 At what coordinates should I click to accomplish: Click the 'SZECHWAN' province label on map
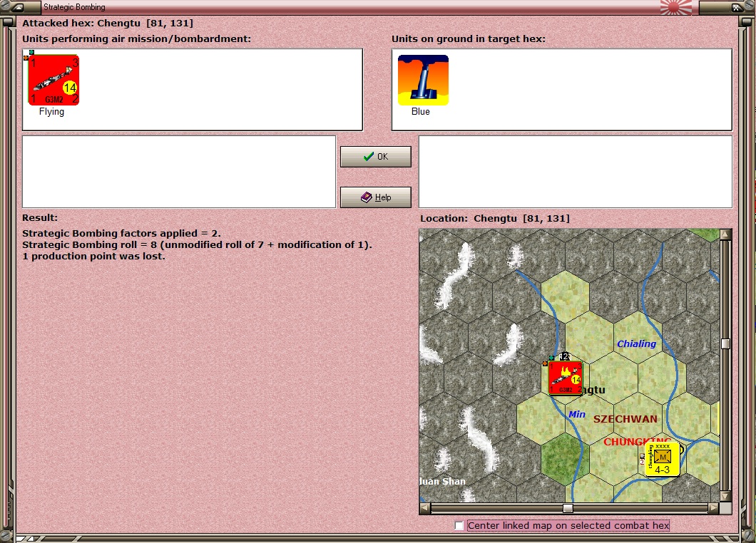point(625,419)
